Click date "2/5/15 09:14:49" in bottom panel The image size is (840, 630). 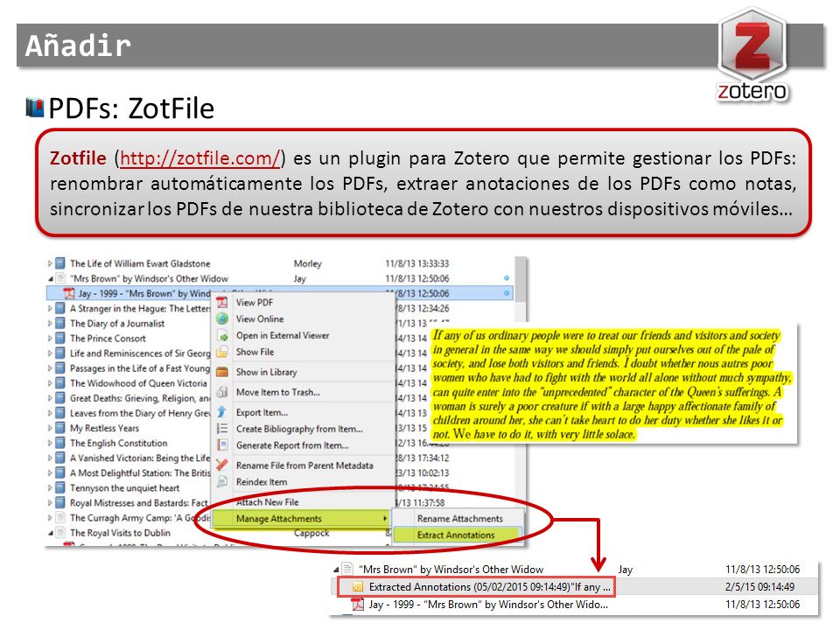759,587
